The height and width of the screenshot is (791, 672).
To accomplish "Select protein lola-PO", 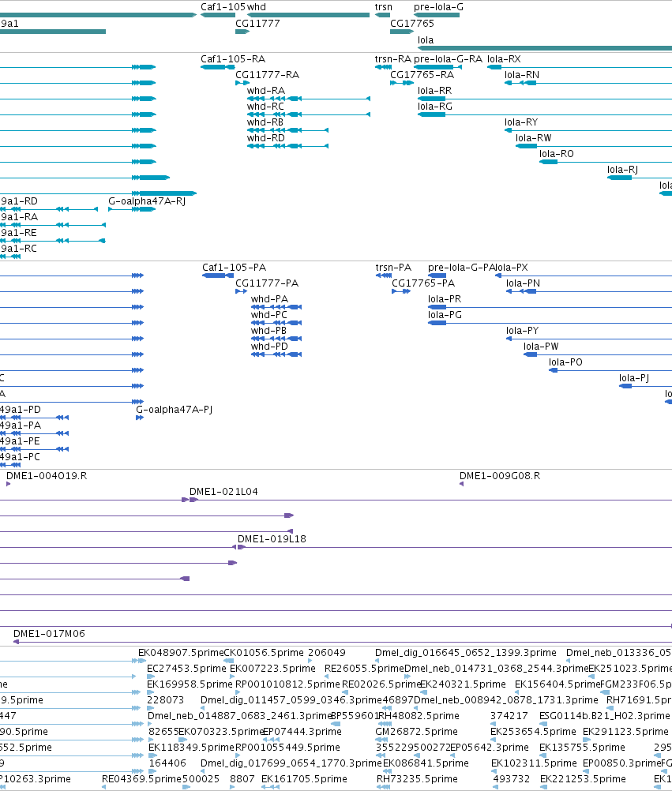I will click(565, 362).
